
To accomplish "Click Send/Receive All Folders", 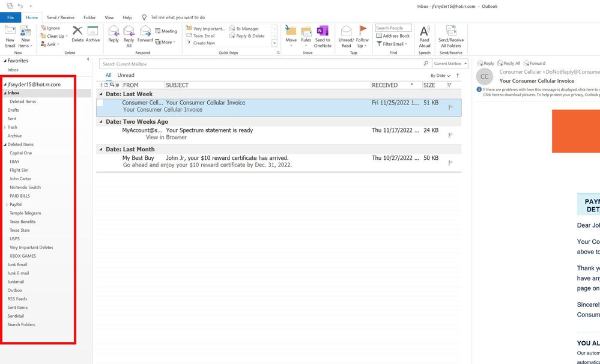I will (451, 37).
